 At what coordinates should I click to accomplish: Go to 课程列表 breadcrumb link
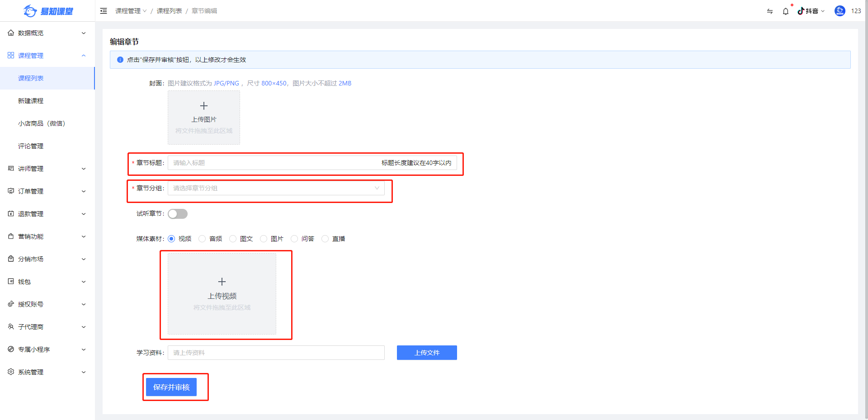coord(170,11)
